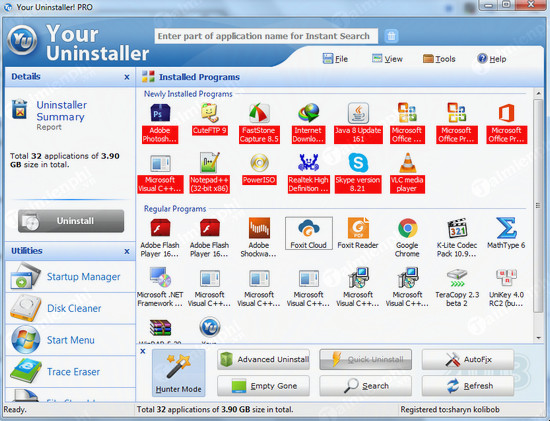Image resolution: width=550 pixels, height=421 pixels.
Task: Select TeraCopy 2.3 beta 2 icon
Action: tap(457, 278)
